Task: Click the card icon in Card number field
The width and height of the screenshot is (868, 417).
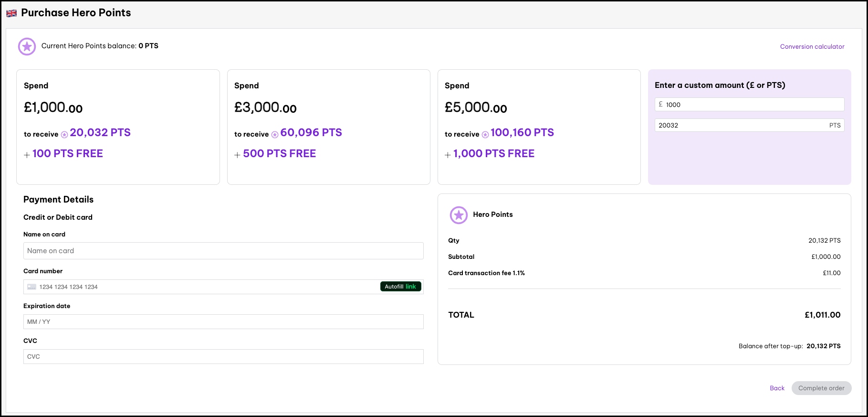Action: point(32,287)
